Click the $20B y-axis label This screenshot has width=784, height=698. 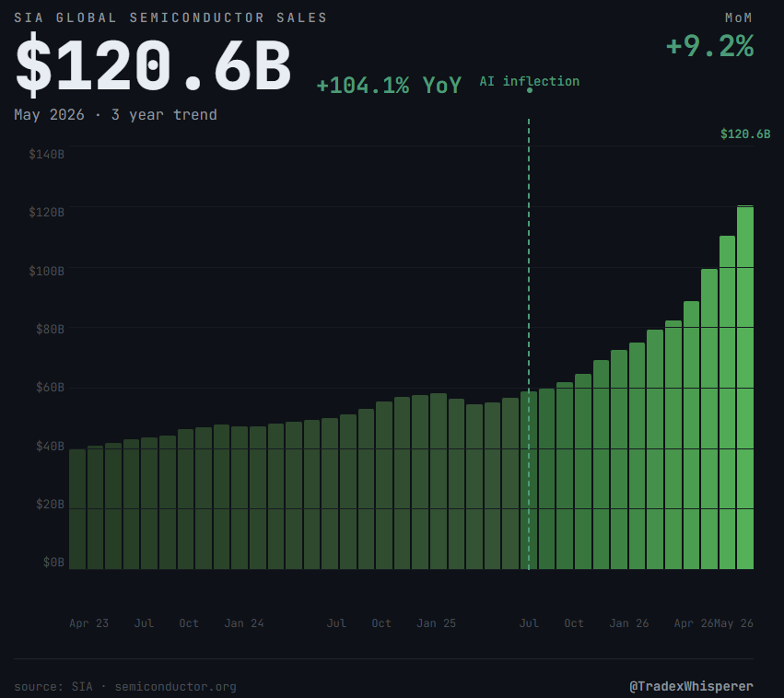[x=50, y=505]
